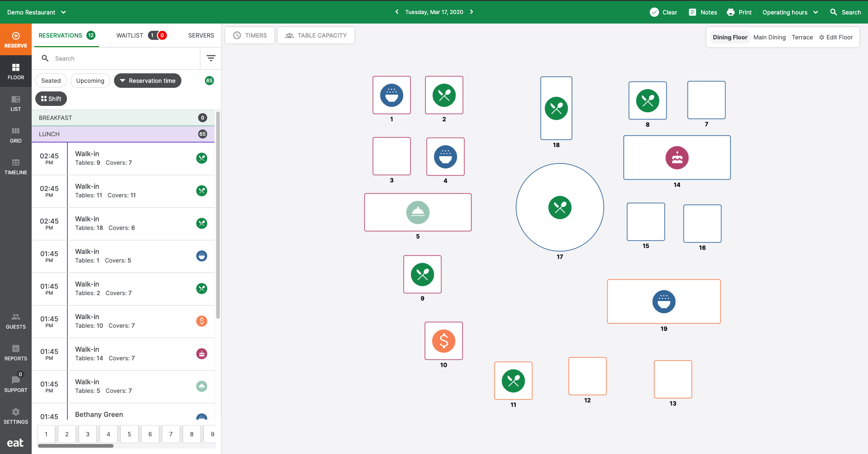Go to next day arrow
The width and height of the screenshot is (868, 454).
471,12
